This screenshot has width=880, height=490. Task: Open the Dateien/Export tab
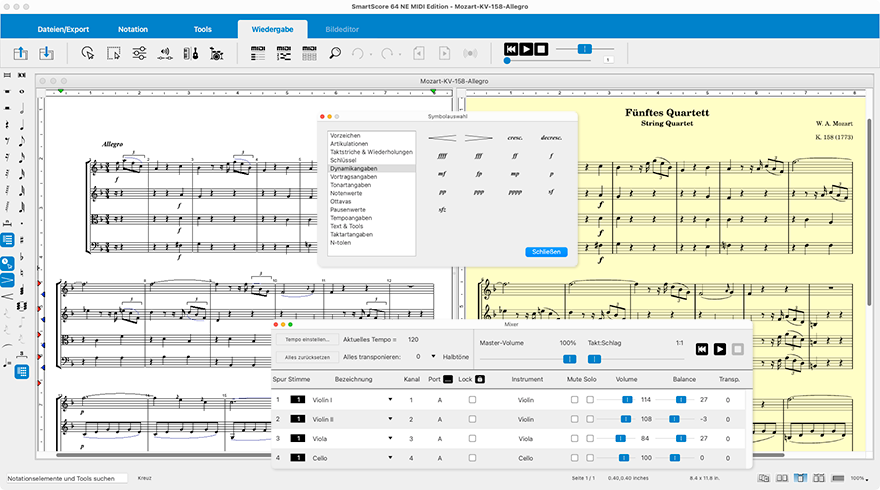64,29
